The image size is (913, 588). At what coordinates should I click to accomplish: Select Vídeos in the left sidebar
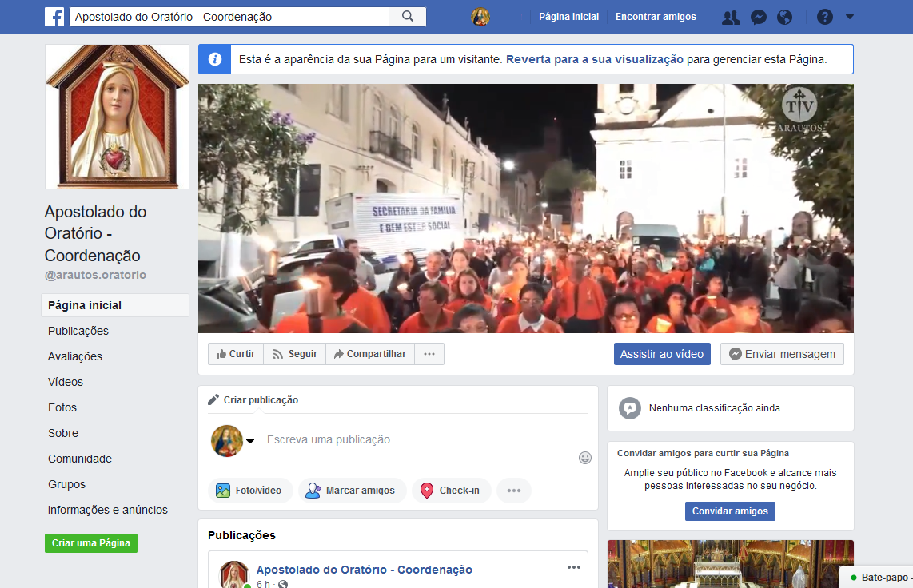[66, 382]
